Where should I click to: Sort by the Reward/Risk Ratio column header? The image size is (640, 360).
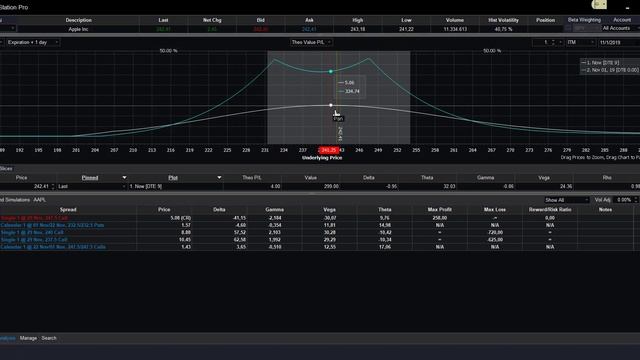[x=550, y=210]
